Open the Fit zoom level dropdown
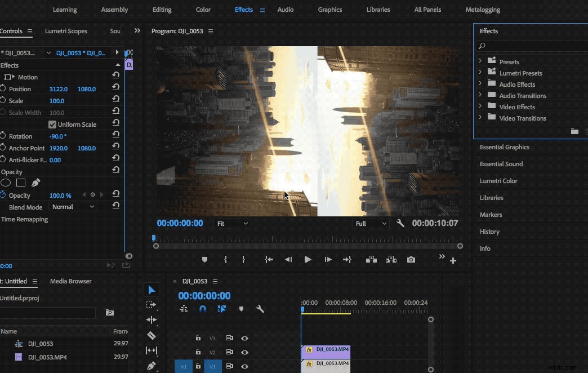 (x=232, y=223)
